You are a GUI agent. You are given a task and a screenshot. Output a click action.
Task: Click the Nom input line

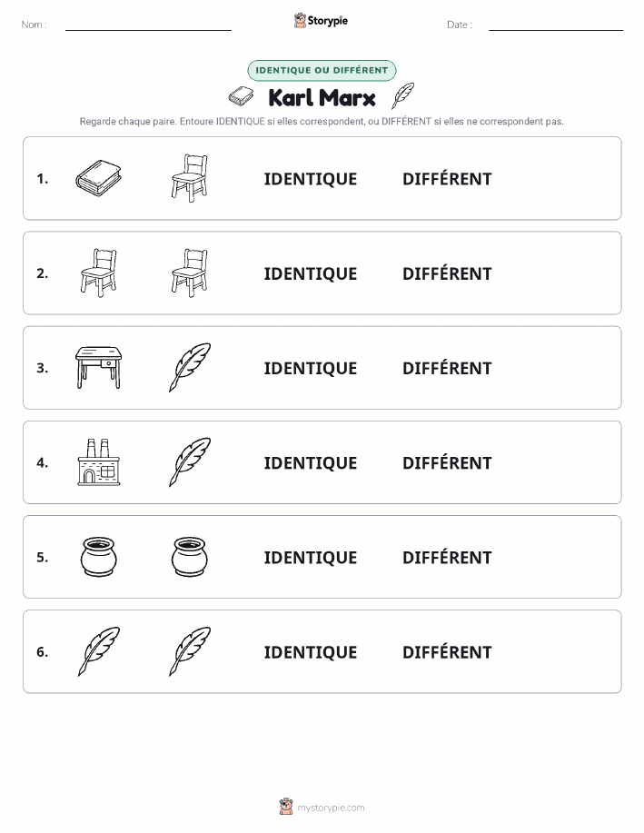(x=148, y=25)
